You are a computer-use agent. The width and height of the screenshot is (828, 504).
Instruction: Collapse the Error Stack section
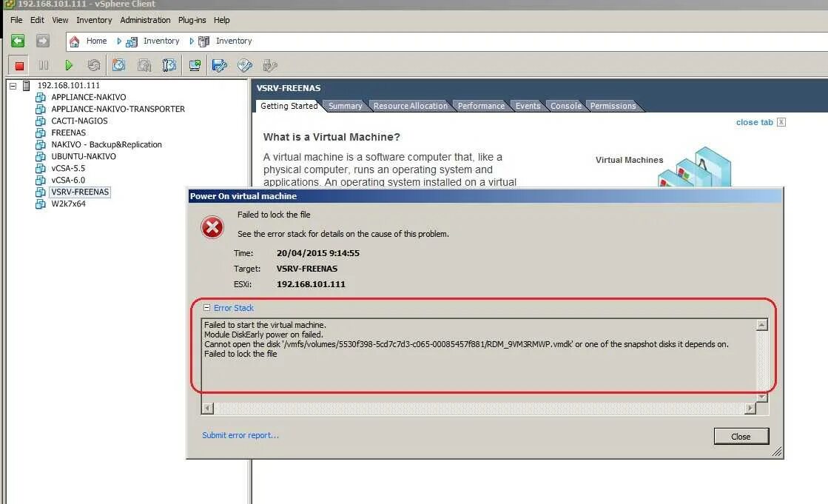pyautogui.click(x=207, y=307)
